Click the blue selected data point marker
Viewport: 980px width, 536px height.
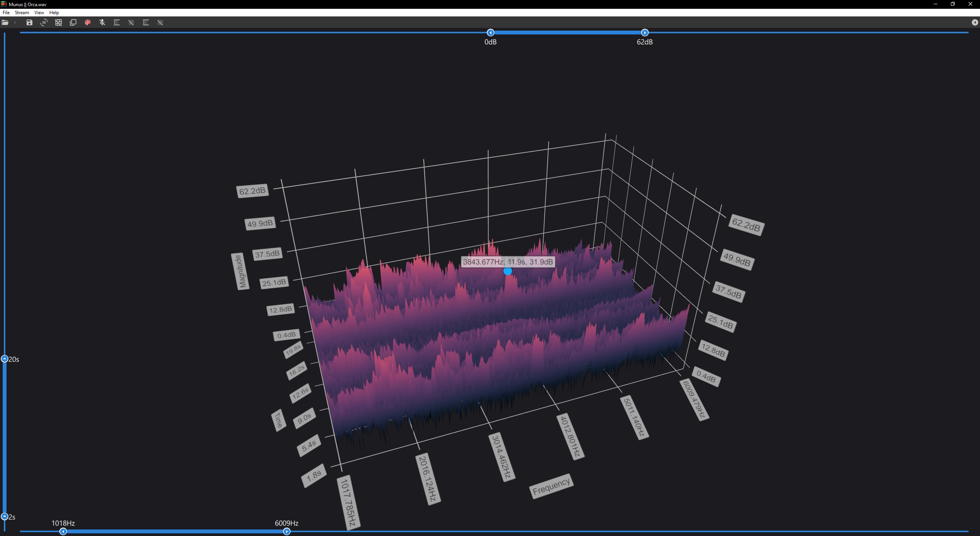508,271
